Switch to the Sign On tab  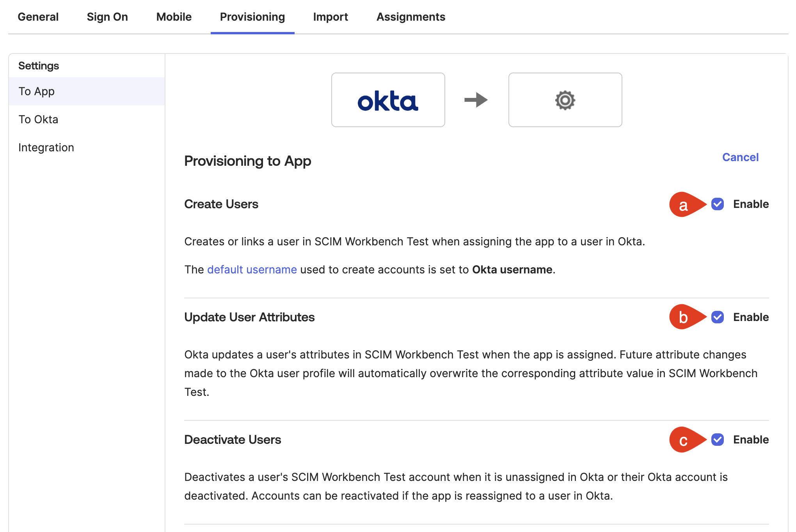click(107, 17)
